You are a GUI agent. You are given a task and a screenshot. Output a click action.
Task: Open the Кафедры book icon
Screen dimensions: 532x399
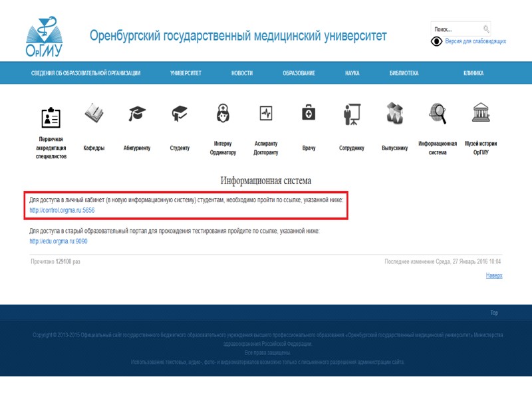94,113
